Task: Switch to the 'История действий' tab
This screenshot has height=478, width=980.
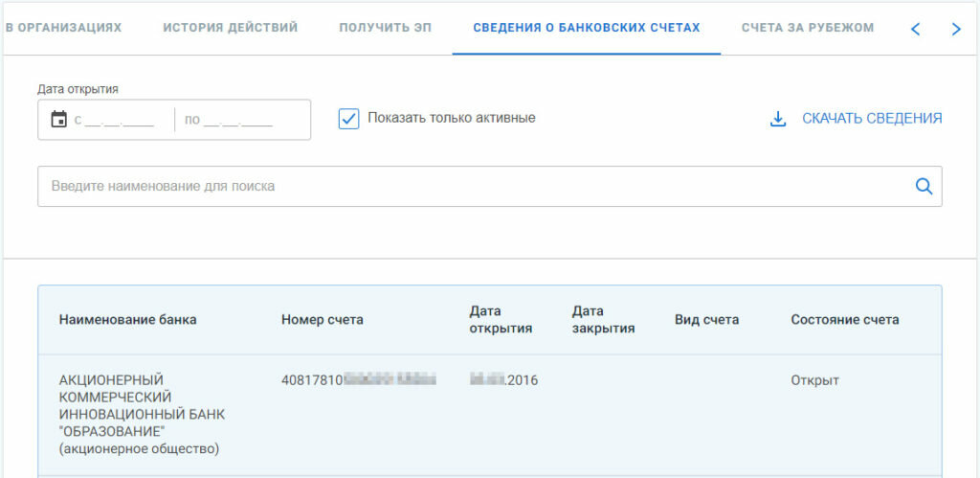Action: [230, 27]
